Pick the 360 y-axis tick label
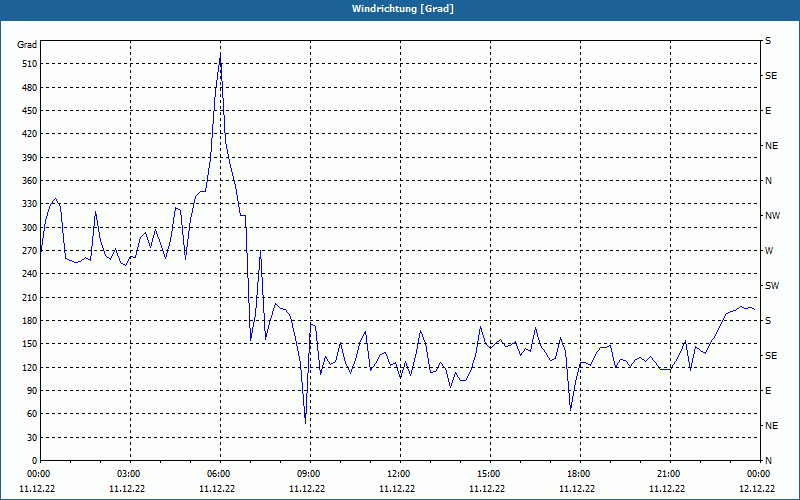The image size is (800, 500). [30, 181]
